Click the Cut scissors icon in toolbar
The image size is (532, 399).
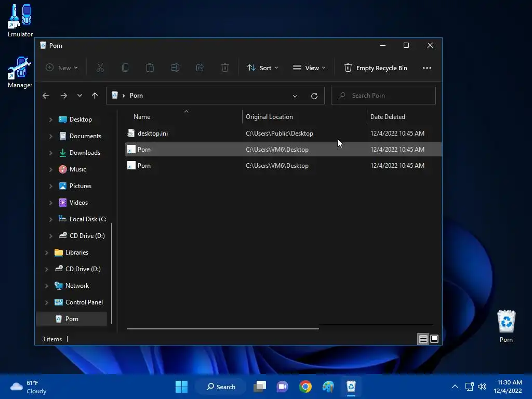(100, 68)
